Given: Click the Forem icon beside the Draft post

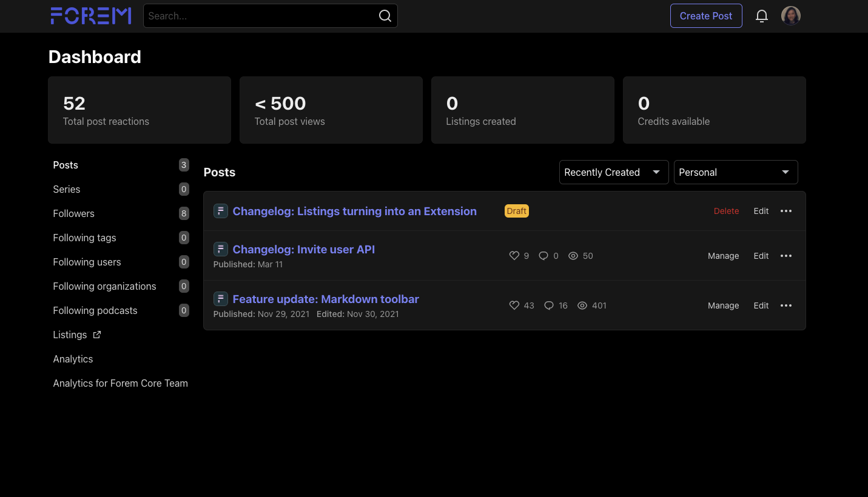Looking at the screenshot, I should click(220, 211).
